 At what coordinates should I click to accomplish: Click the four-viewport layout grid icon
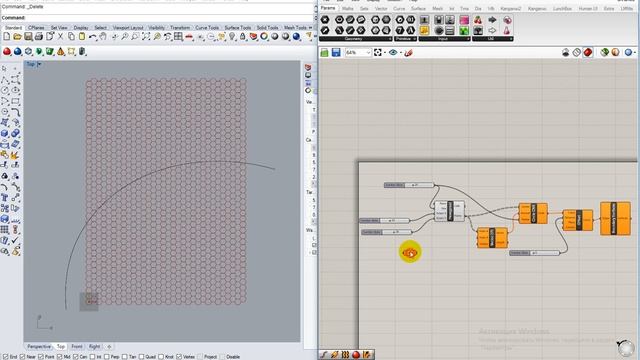pos(178,37)
